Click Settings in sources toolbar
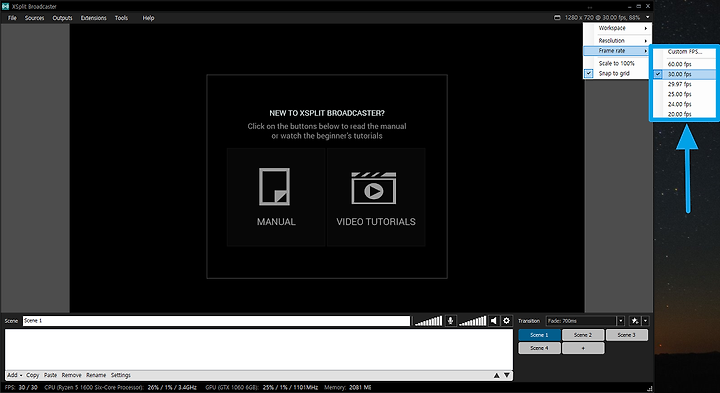This screenshot has height=393, width=720. pyautogui.click(x=121, y=375)
